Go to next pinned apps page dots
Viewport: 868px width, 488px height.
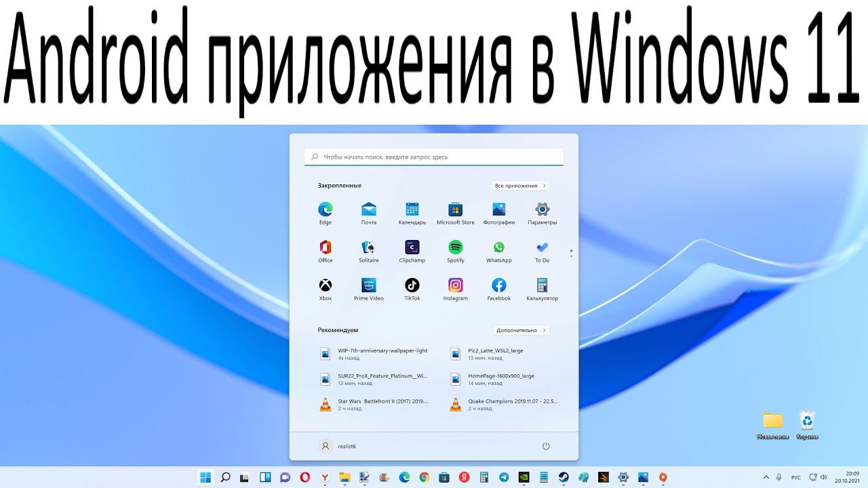tap(572, 253)
